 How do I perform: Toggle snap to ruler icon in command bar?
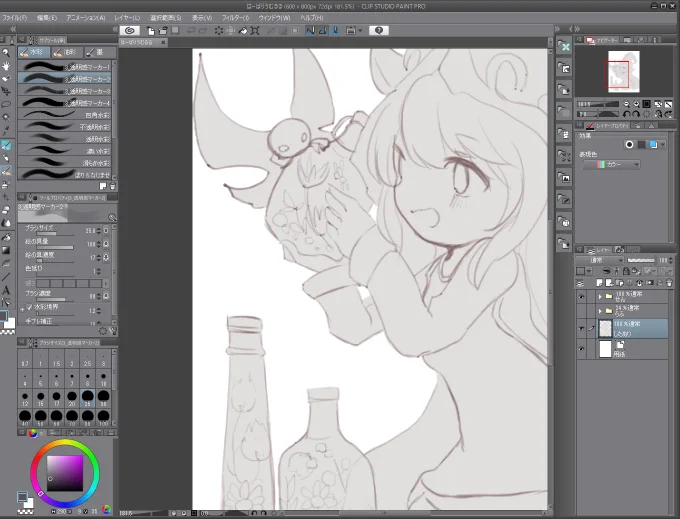coord(310,30)
